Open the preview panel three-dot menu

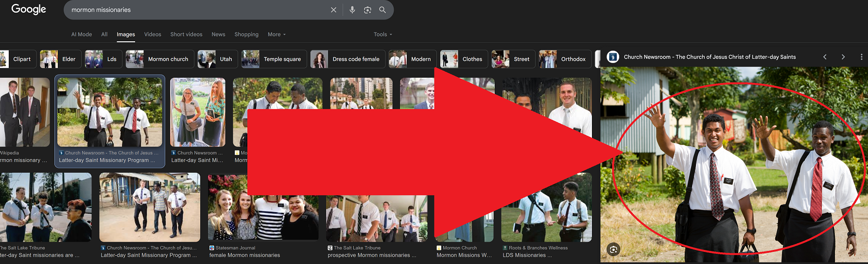[x=862, y=57]
